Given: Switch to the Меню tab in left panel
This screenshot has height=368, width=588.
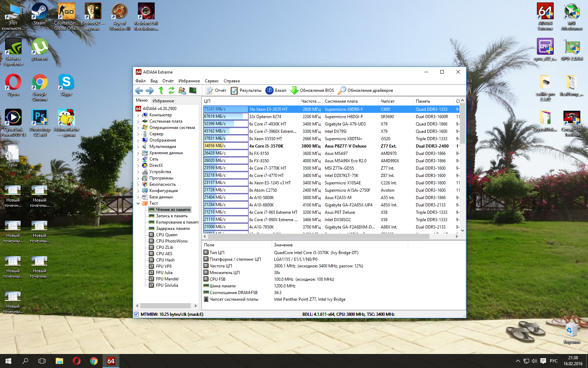Looking at the screenshot, I should tap(142, 101).
